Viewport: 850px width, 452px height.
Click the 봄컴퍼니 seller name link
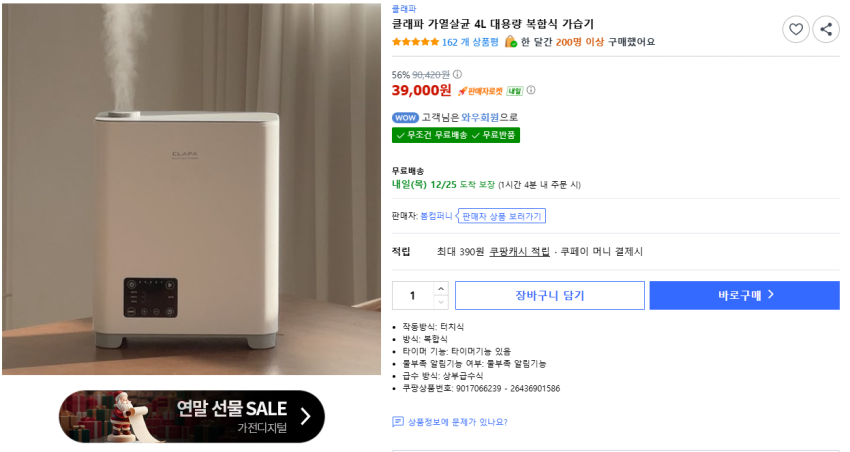coord(436,216)
